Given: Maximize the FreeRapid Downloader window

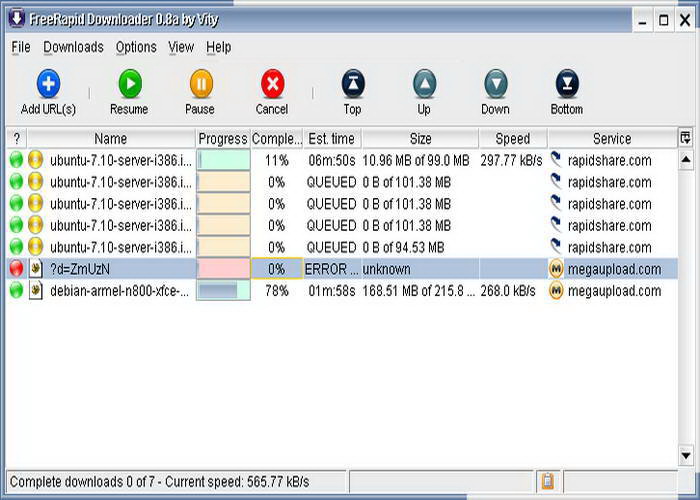Looking at the screenshot, I should pyautogui.click(x=664, y=20).
